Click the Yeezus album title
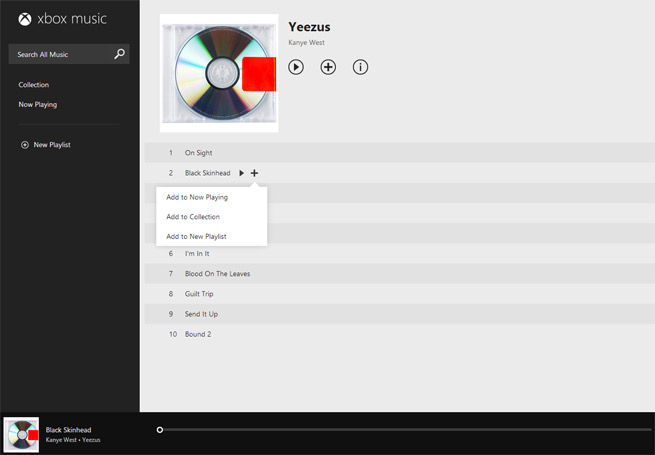Image resolution: width=655 pixels, height=455 pixels. pyautogui.click(x=309, y=27)
